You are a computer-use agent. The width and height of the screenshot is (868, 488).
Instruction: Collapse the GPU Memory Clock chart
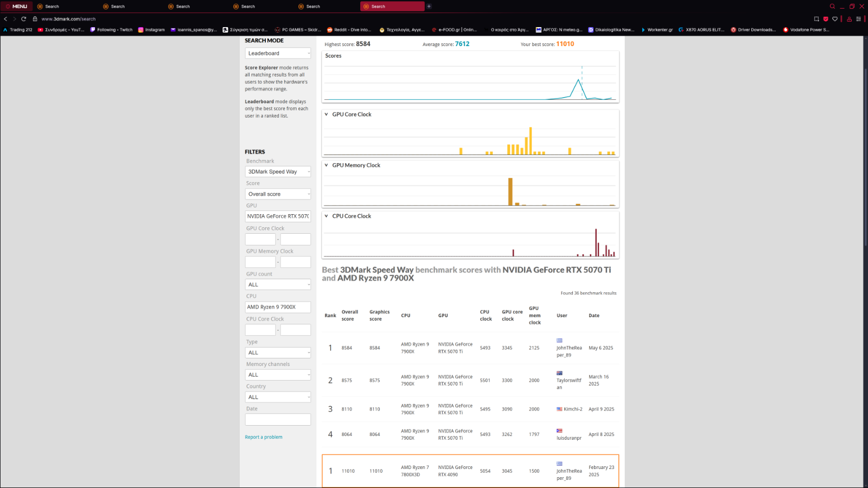pos(327,165)
